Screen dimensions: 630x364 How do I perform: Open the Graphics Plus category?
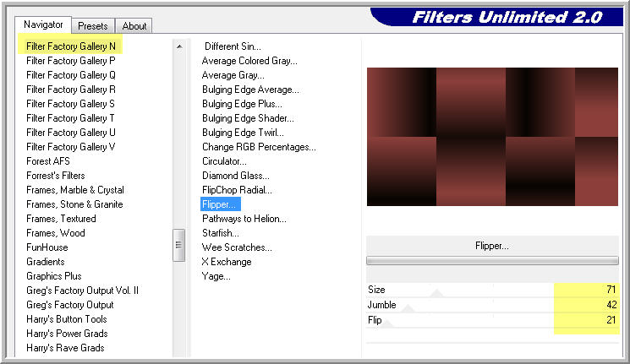(54, 276)
